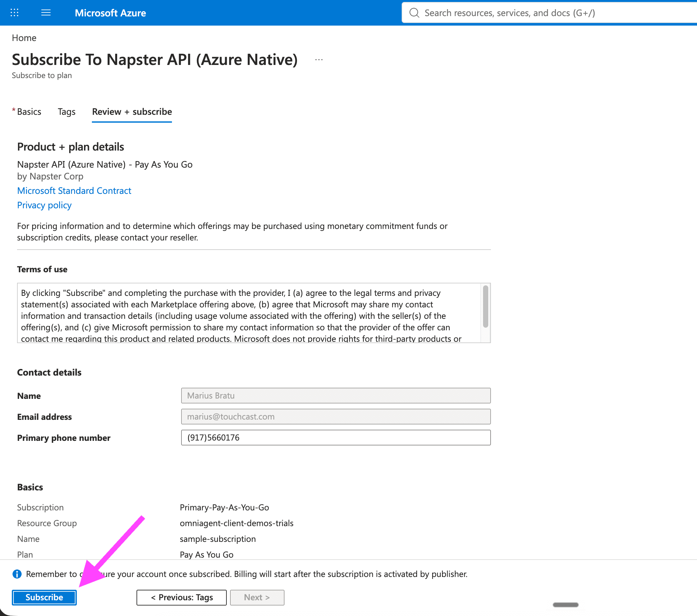Open the Azure app launcher grid icon
The image size is (697, 616).
point(14,13)
